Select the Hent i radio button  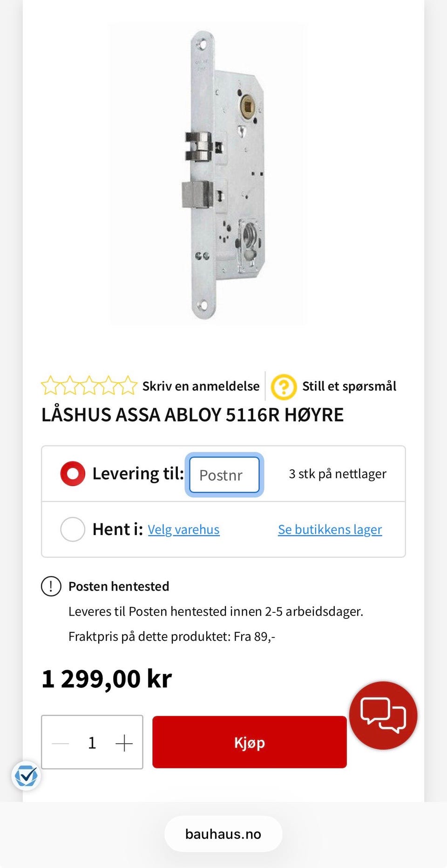(73, 529)
